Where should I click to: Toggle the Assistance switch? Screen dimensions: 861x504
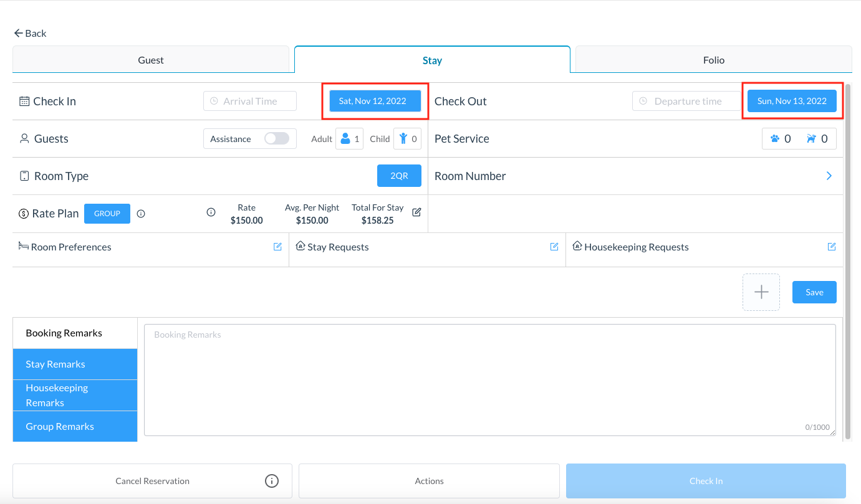[276, 138]
